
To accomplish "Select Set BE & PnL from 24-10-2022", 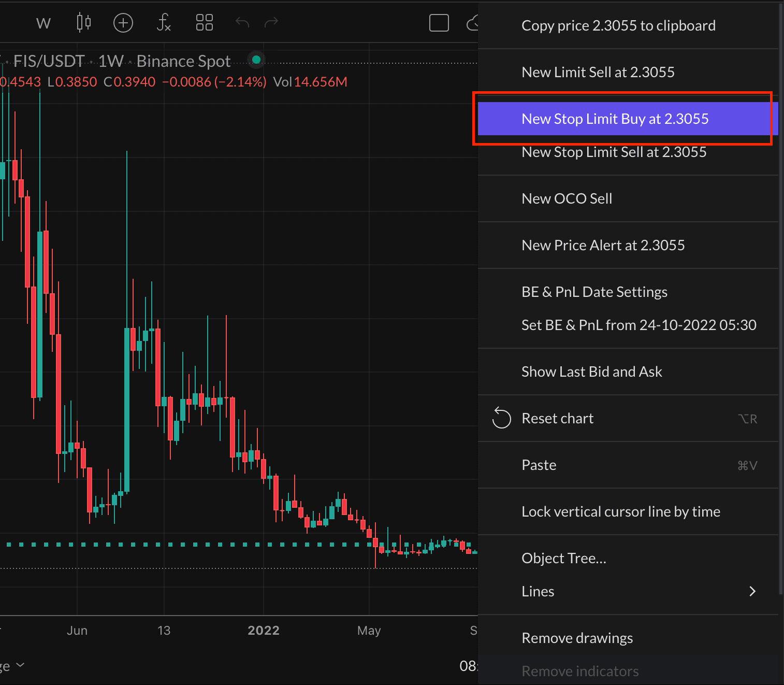I will point(628,325).
